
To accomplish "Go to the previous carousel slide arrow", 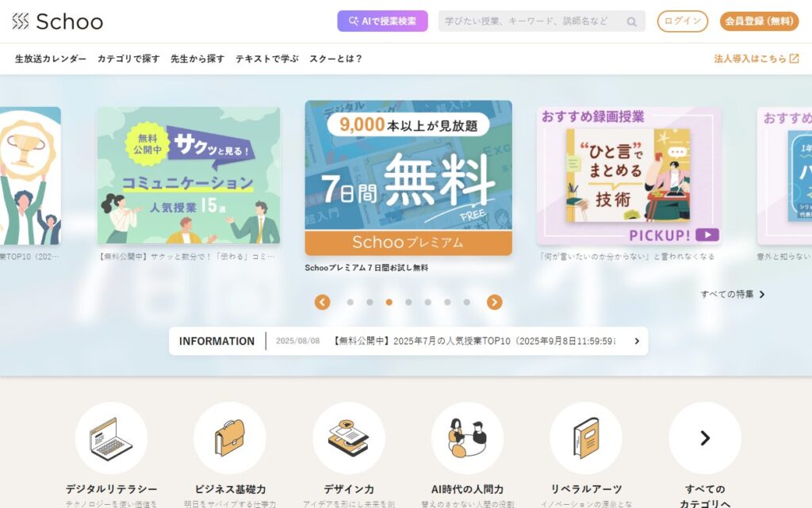I will tap(322, 302).
